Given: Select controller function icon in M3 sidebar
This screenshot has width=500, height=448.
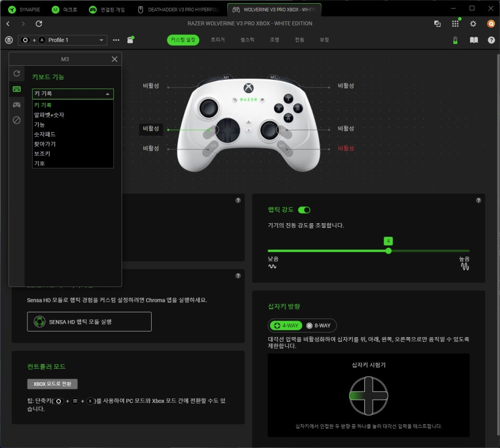Looking at the screenshot, I should [x=17, y=105].
